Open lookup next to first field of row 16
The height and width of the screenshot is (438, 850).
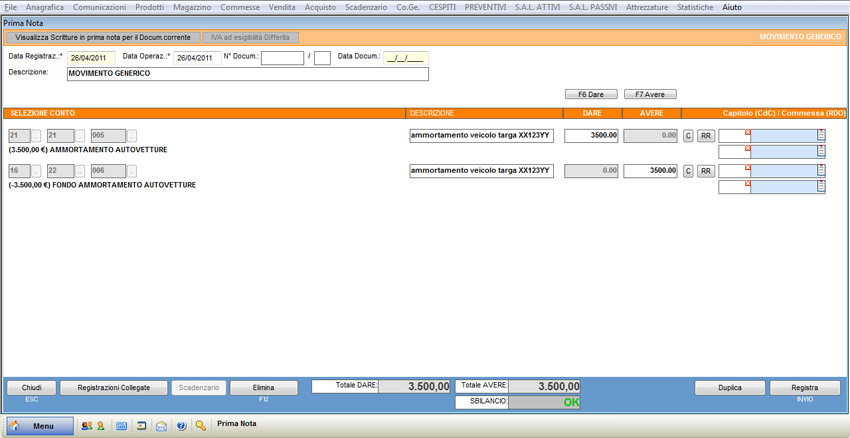pyautogui.click(x=37, y=171)
